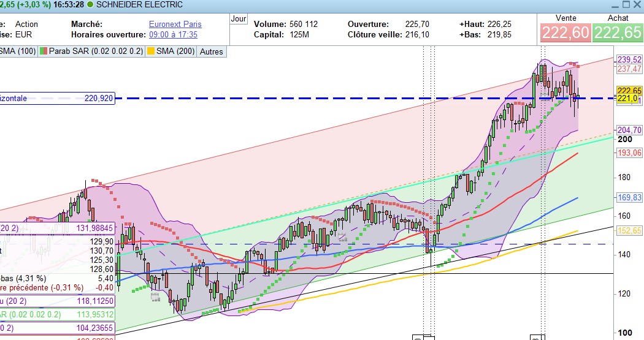Select the SMA (100) indicator tab
The height and width of the screenshot is (340, 644).
18,51
